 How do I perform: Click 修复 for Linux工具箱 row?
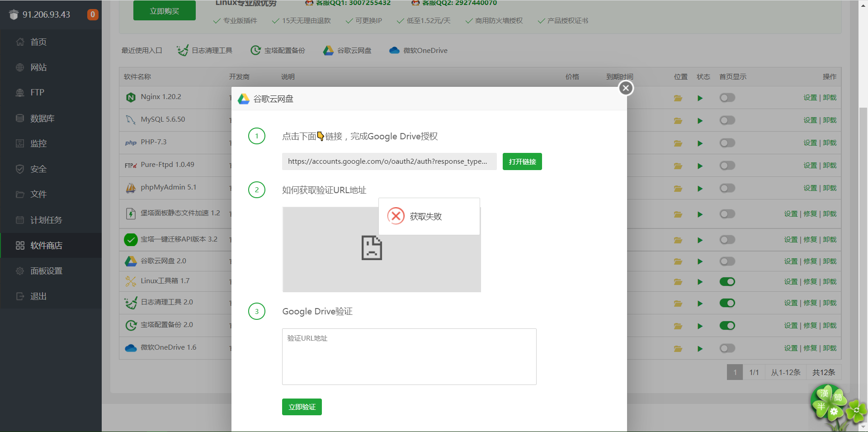click(810, 282)
